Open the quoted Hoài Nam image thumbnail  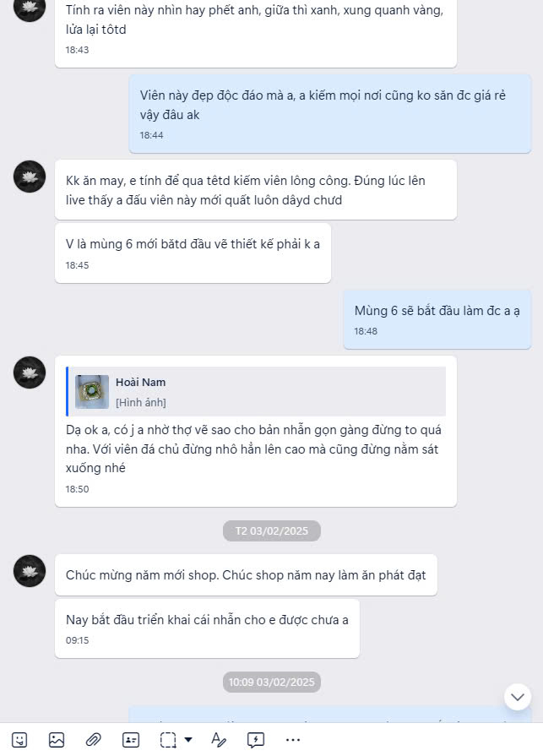tap(92, 391)
